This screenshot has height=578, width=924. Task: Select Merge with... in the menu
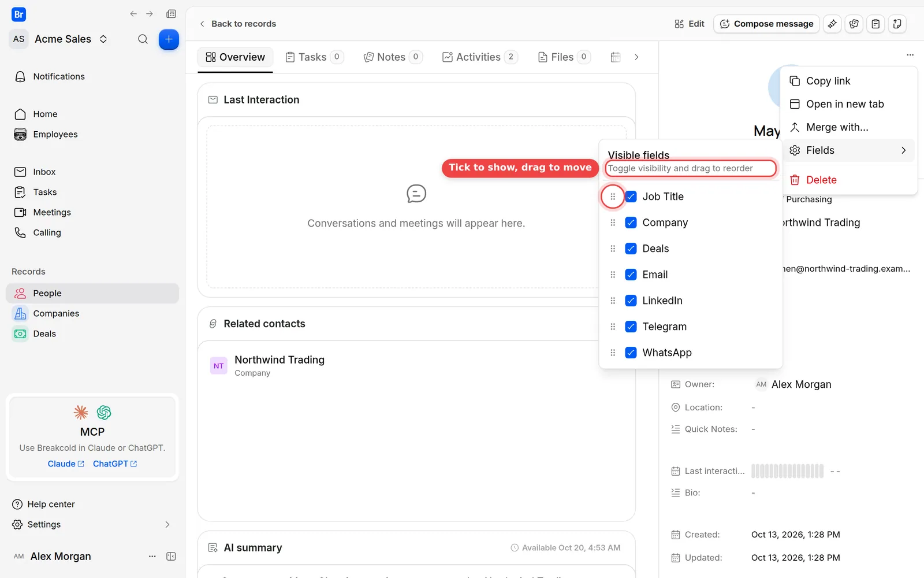(x=848, y=127)
